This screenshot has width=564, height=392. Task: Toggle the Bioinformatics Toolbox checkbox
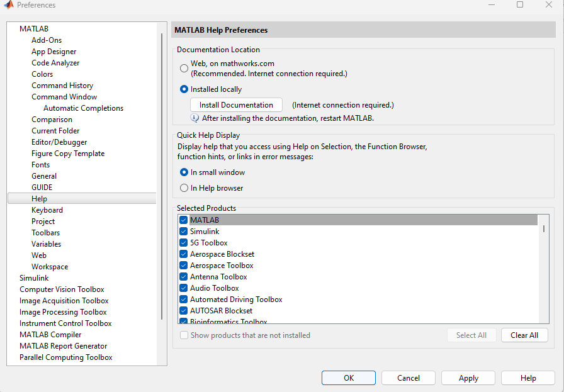183,321
